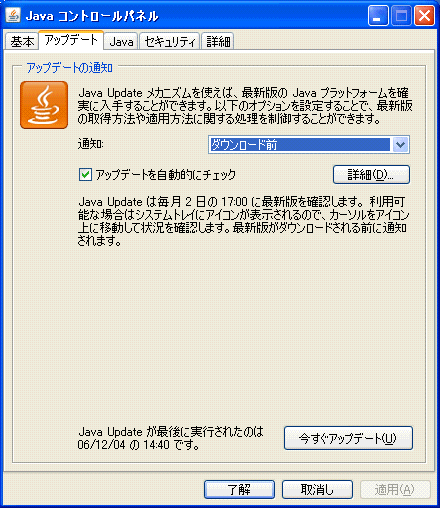Image resolution: width=440 pixels, height=508 pixels.
Task: Cancel with the 取消し button
Action: [317, 489]
